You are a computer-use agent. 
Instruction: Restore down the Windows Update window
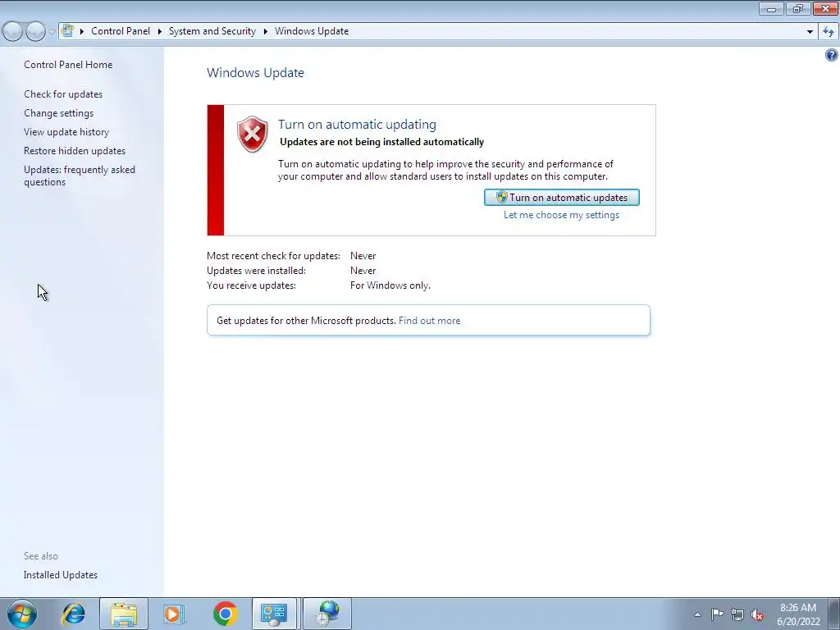point(798,8)
